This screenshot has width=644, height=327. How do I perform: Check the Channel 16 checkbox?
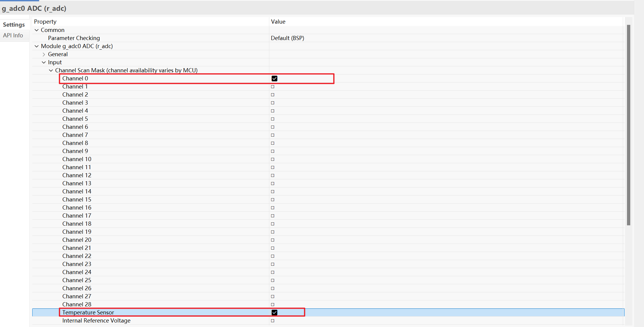tap(273, 207)
